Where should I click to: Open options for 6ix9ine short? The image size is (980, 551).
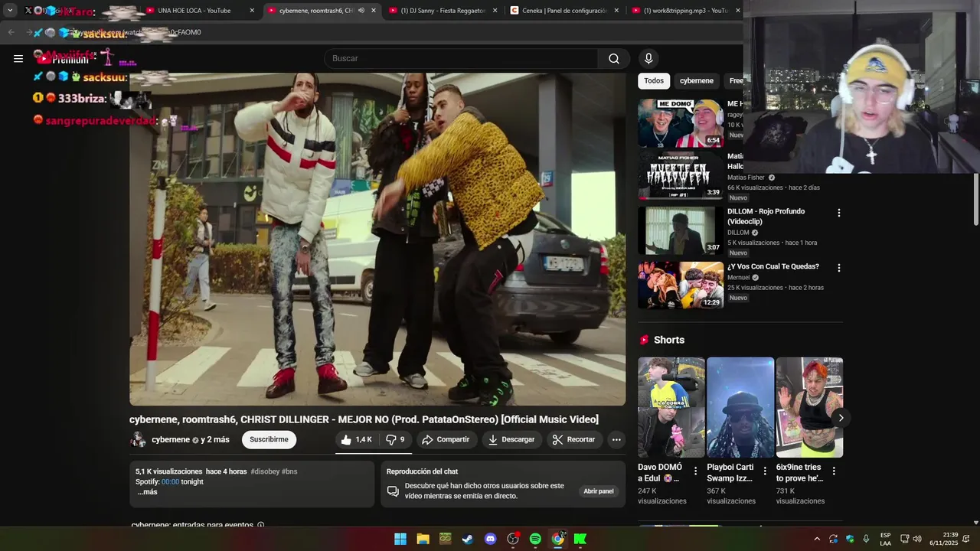pos(834,471)
